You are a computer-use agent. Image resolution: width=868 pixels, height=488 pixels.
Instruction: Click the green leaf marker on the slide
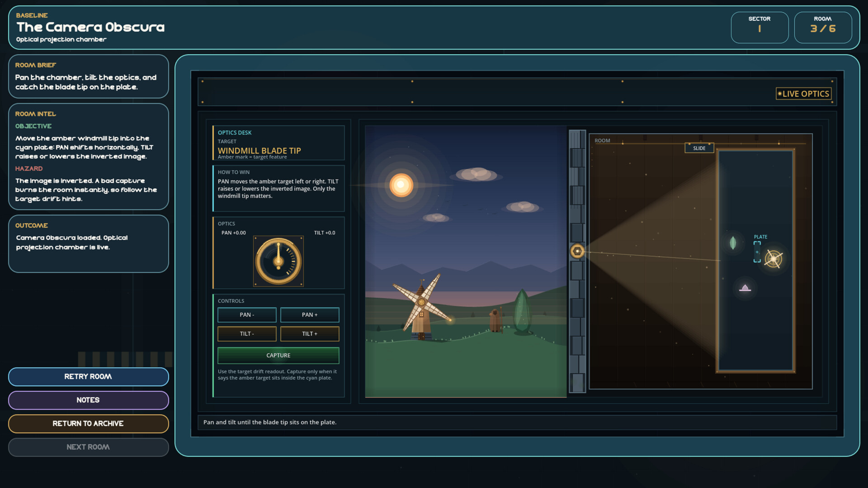click(x=733, y=243)
